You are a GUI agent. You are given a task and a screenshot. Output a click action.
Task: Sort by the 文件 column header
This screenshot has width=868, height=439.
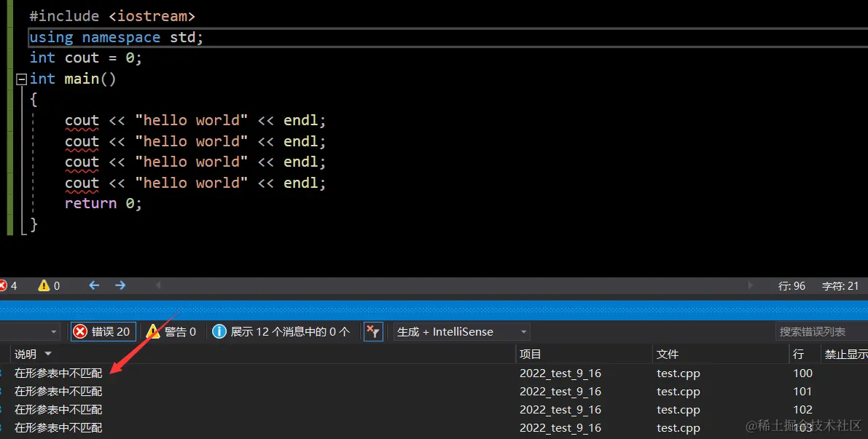point(668,354)
